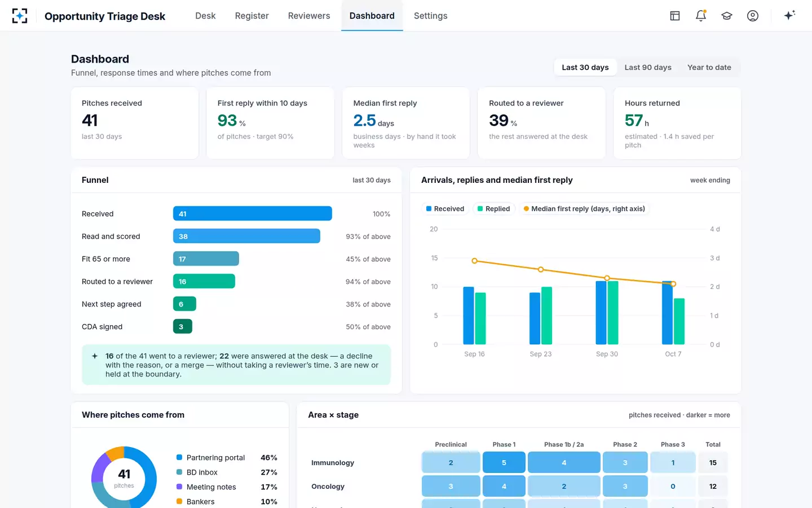Viewport: 812px width, 508px height.
Task: Click the Routed to a reviewer bar 16
Action: 204,281
